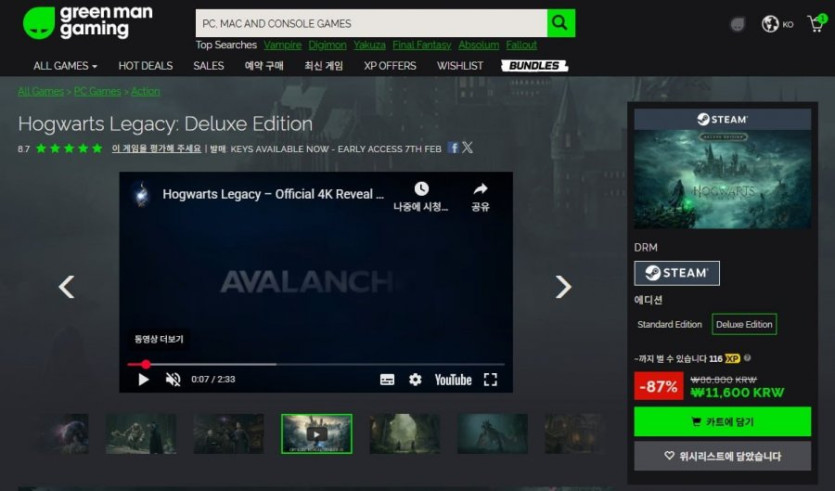Enter fullscreen mode on the video

coord(490,380)
